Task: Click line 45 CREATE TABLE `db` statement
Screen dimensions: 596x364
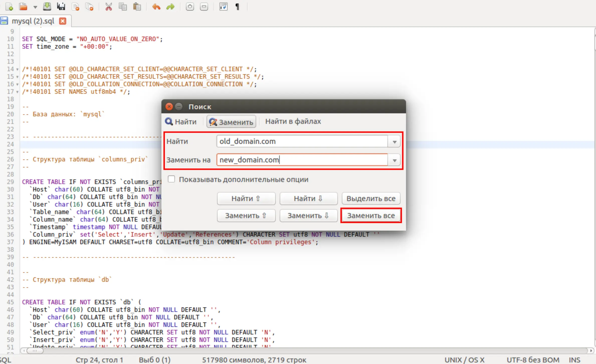Action: tap(81, 302)
